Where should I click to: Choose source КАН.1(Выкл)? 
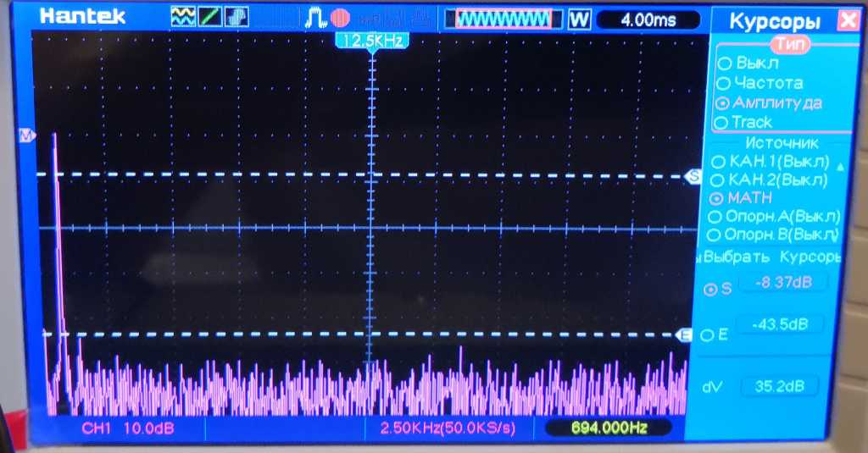click(770, 162)
